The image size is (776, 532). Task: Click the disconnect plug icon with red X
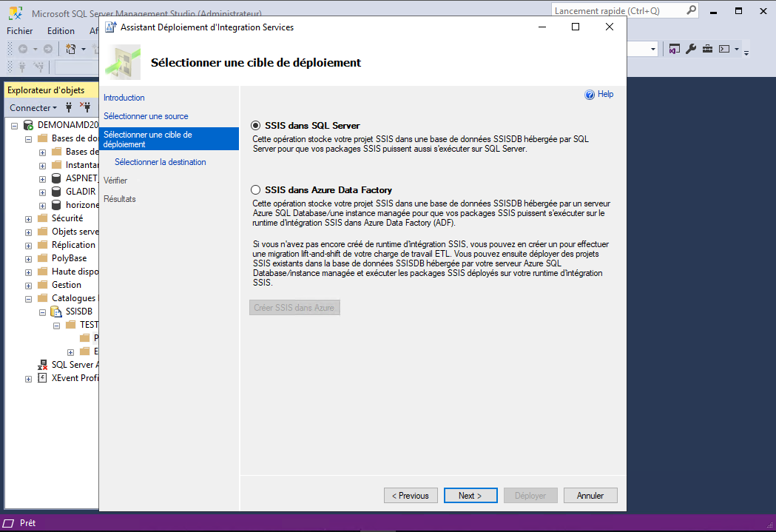[x=85, y=107]
